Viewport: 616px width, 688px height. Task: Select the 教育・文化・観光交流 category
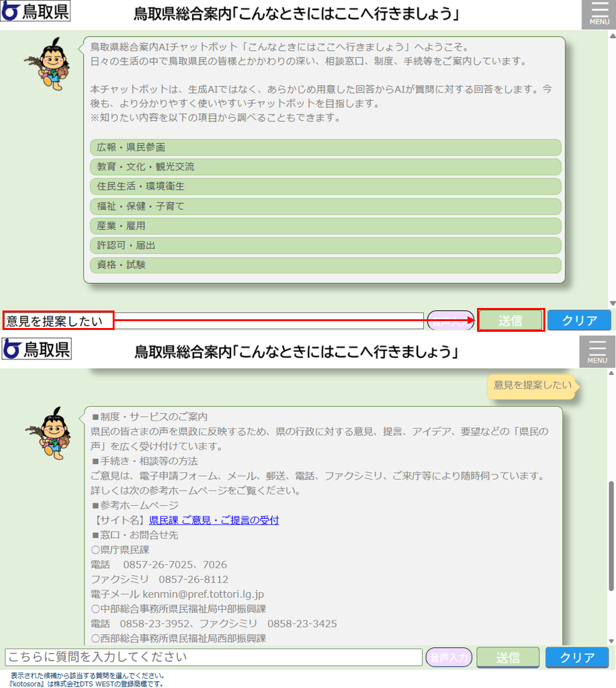point(325,167)
